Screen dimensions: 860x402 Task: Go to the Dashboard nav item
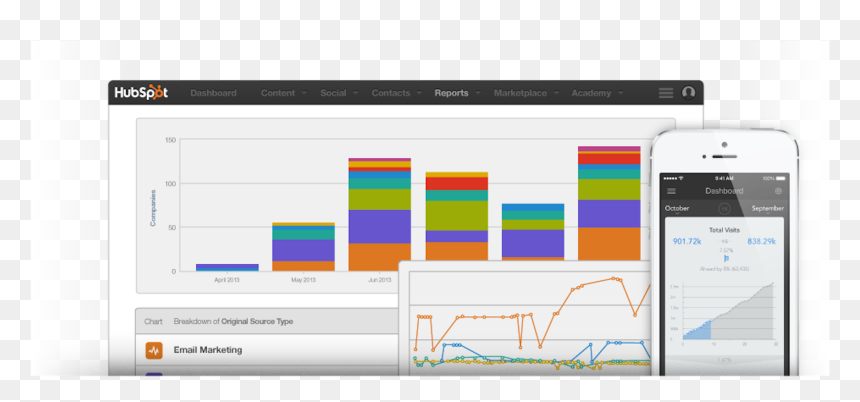[213, 93]
